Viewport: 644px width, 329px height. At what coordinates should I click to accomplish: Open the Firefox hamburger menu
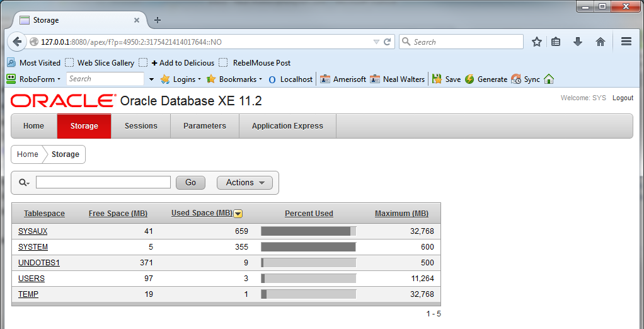point(626,42)
